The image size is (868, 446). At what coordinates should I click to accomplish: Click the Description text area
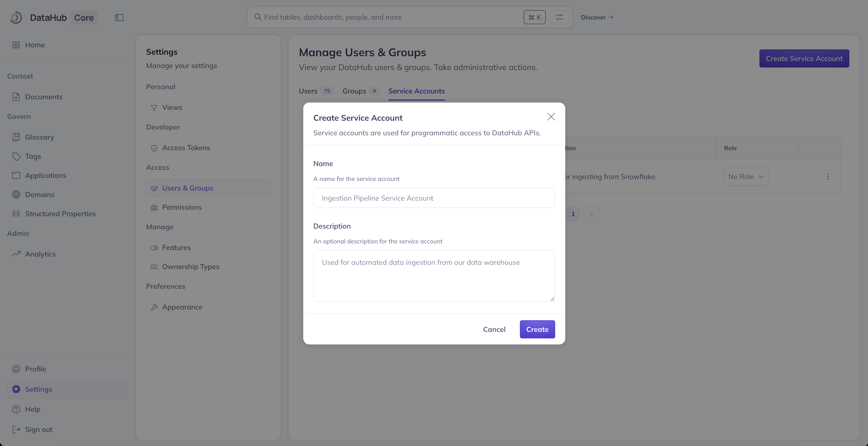(434, 276)
